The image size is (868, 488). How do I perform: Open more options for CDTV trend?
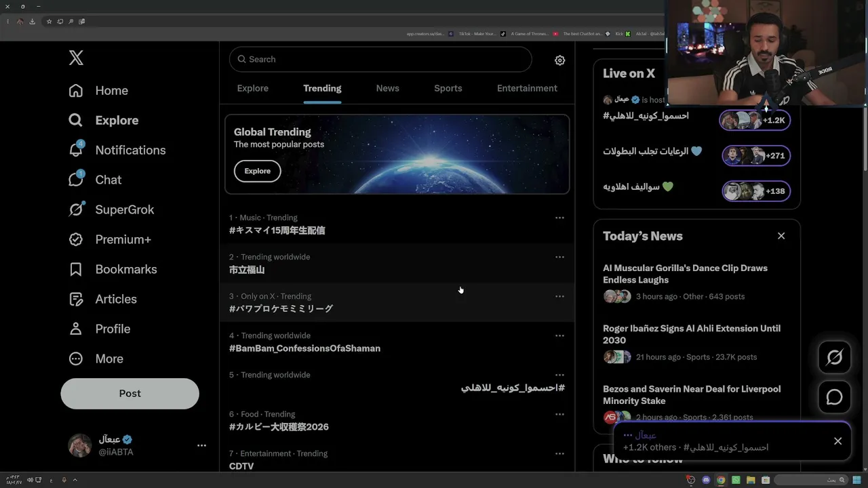pos(559,453)
